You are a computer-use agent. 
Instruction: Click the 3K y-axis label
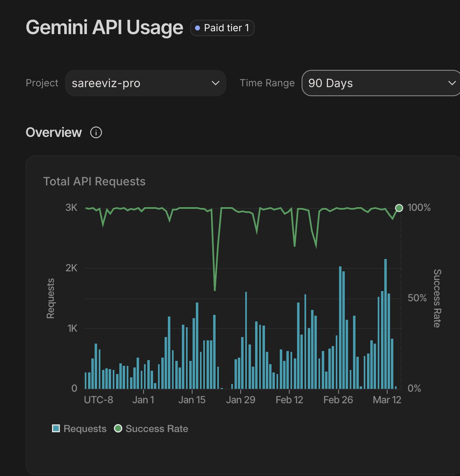point(72,208)
